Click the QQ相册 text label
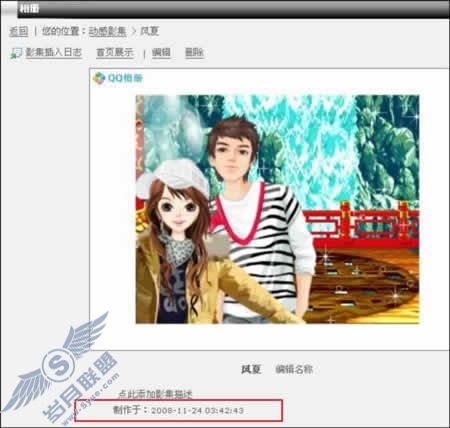 click(x=125, y=78)
